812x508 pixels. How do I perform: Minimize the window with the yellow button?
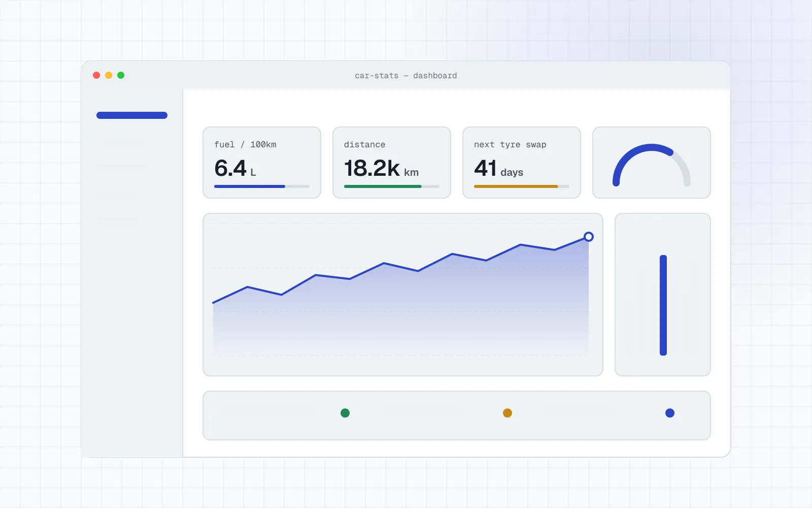click(x=109, y=75)
